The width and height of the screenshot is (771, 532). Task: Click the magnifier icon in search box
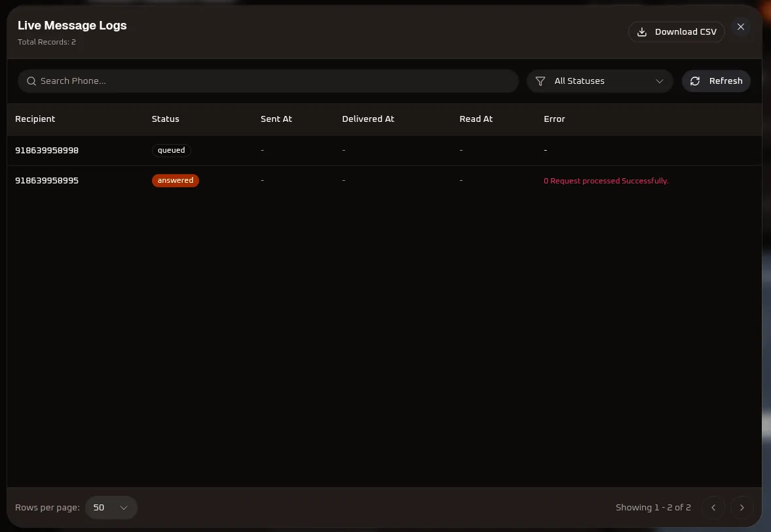[31, 81]
